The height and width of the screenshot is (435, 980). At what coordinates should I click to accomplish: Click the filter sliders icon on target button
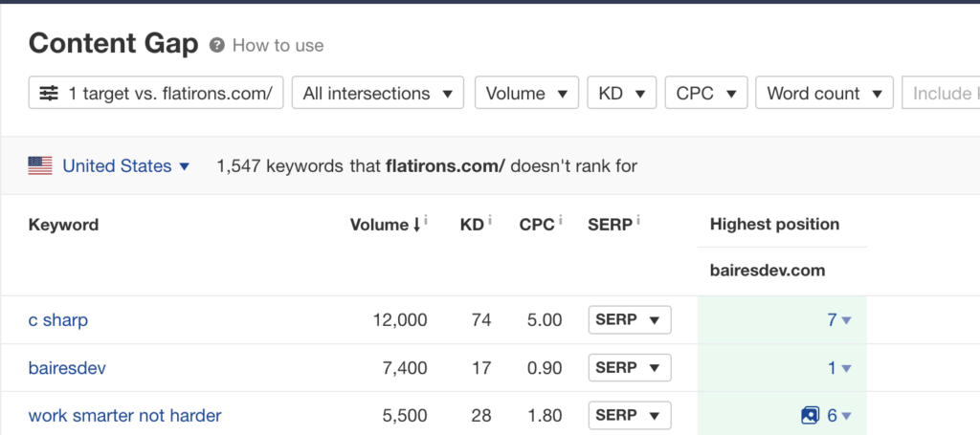coord(49,94)
